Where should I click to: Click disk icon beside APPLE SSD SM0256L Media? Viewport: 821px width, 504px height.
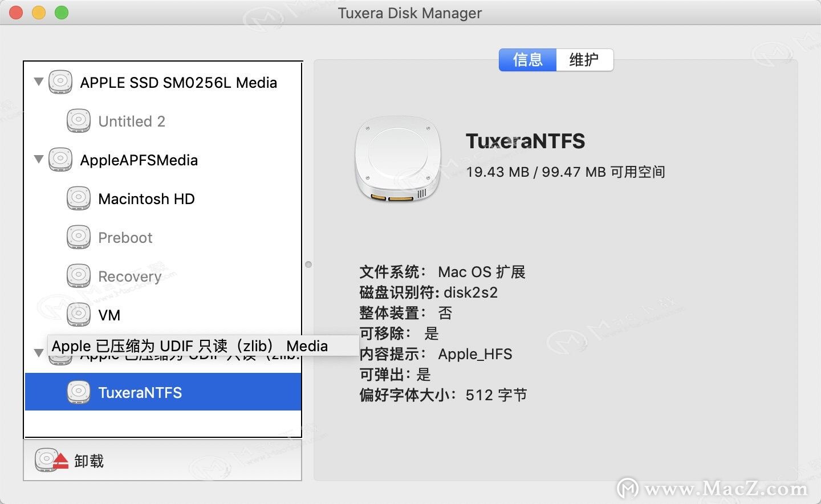(x=60, y=82)
